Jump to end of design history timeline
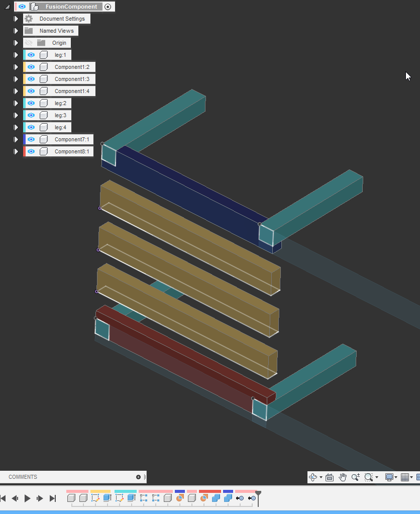The height and width of the screenshot is (514, 420). coord(53,498)
